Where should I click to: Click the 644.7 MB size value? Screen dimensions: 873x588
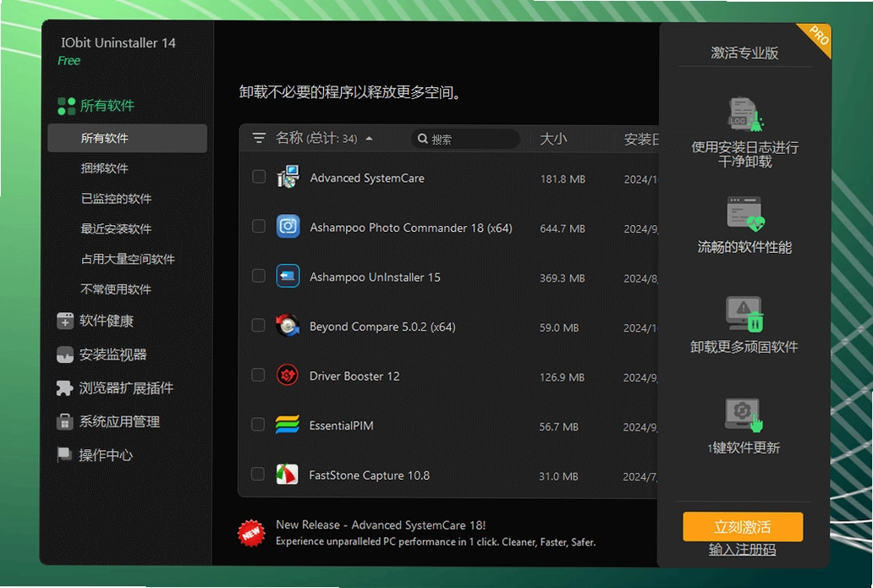click(x=563, y=228)
